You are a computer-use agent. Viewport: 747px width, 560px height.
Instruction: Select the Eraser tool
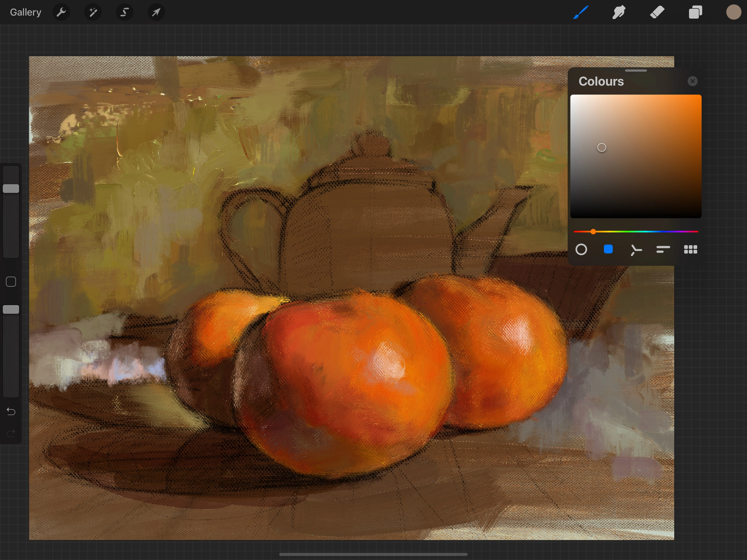pyautogui.click(x=657, y=13)
